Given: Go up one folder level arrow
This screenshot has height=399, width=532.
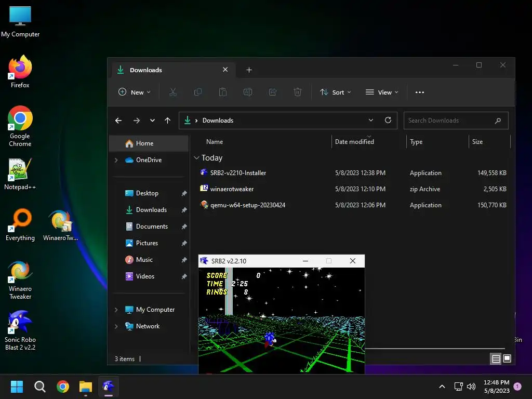Looking at the screenshot, I should [167, 121].
